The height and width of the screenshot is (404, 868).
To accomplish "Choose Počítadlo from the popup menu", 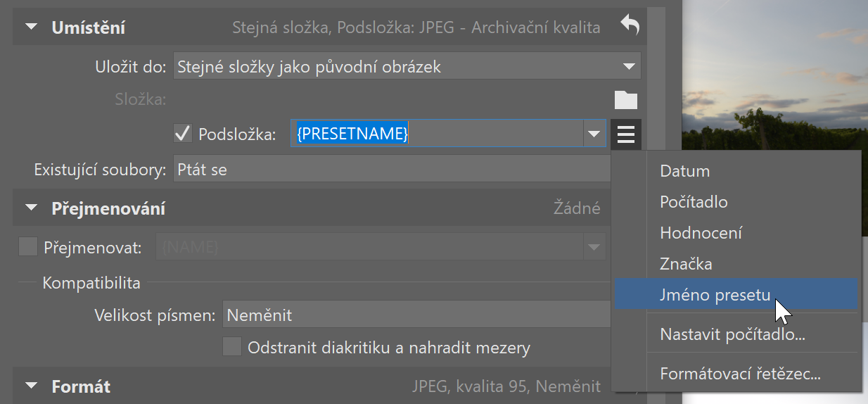I will pos(736,202).
